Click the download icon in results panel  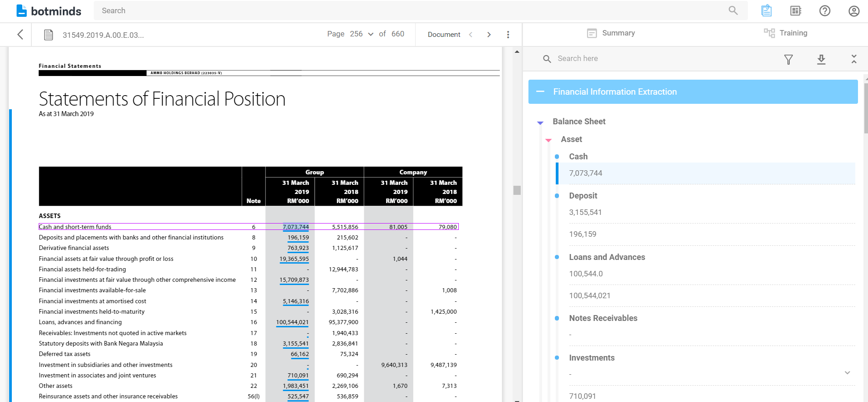point(821,59)
